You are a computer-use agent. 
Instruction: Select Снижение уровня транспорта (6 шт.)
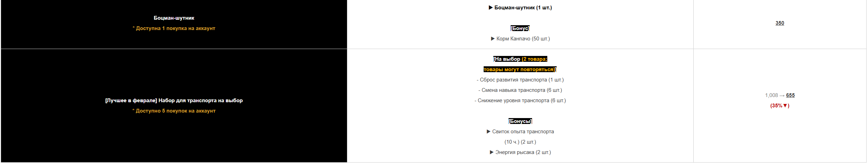[x=520, y=100]
